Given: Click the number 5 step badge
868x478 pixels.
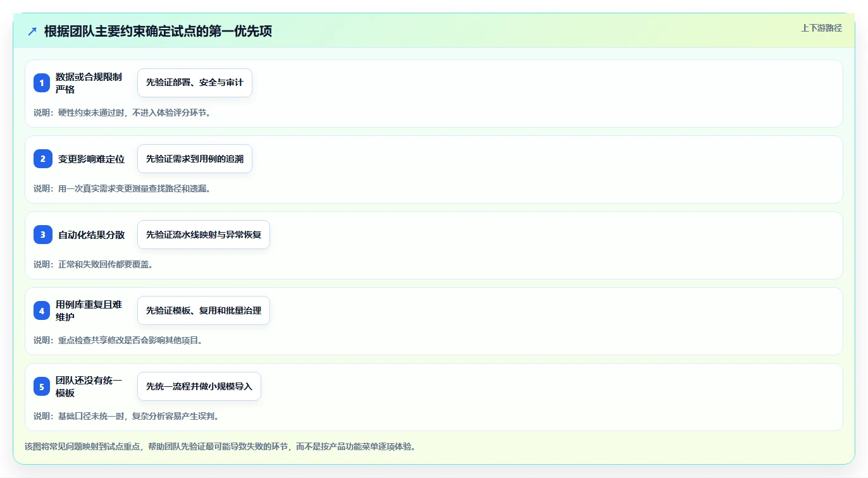Looking at the screenshot, I should pyautogui.click(x=42, y=386).
